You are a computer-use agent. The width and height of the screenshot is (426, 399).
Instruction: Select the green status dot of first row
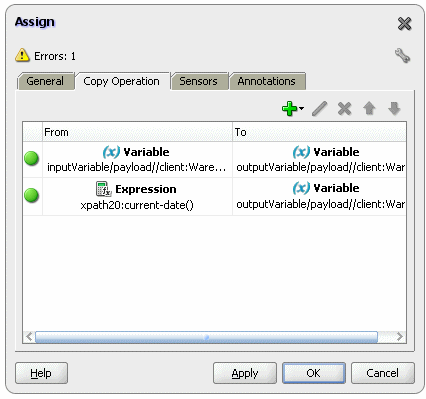[x=32, y=158]
